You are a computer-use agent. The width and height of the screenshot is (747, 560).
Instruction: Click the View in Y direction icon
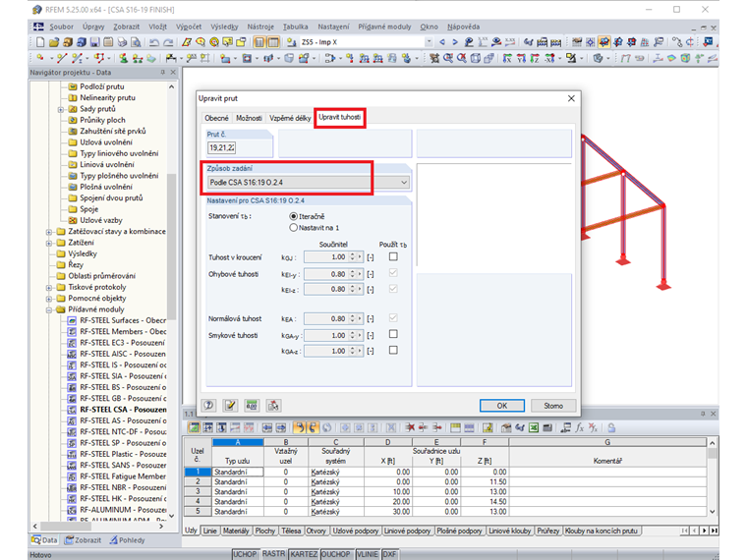click(x=521, y=58)
